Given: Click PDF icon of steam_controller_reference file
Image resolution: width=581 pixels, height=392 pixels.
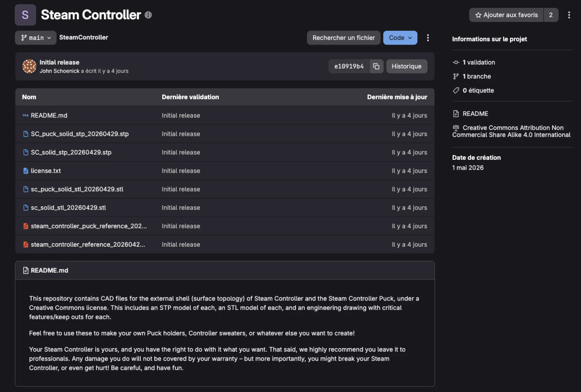Looking at the screenshot, I should (x=25, y=244).
